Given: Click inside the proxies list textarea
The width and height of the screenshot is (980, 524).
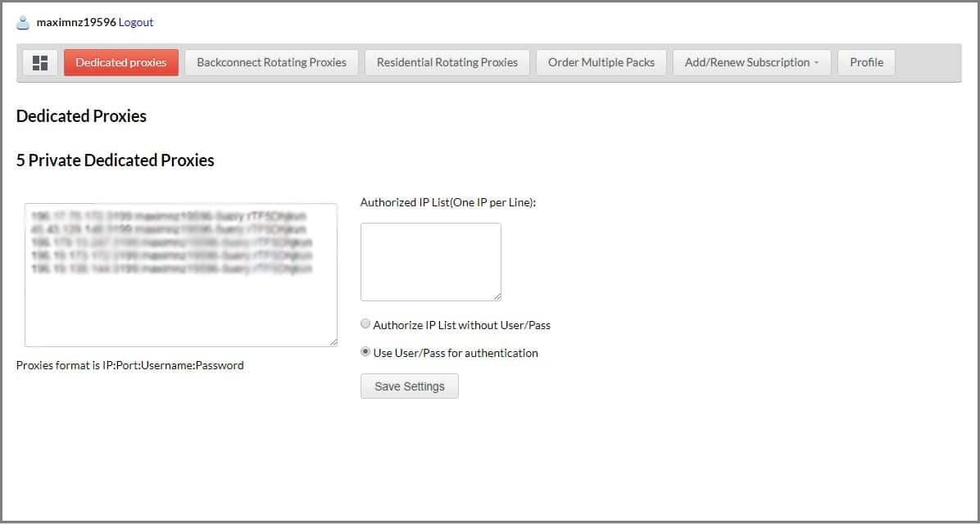Looking at the screenshot, I should [x=181, y=275].
